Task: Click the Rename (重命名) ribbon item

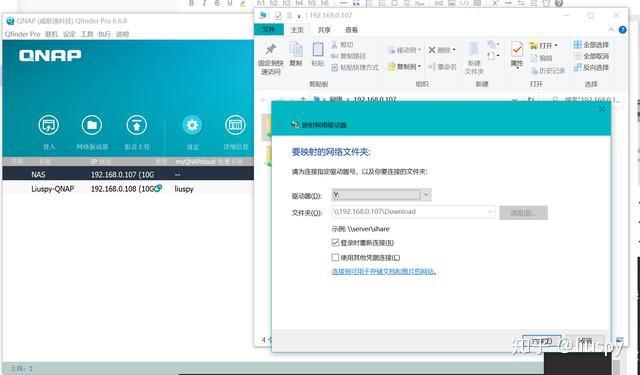Action: (442, 67)
